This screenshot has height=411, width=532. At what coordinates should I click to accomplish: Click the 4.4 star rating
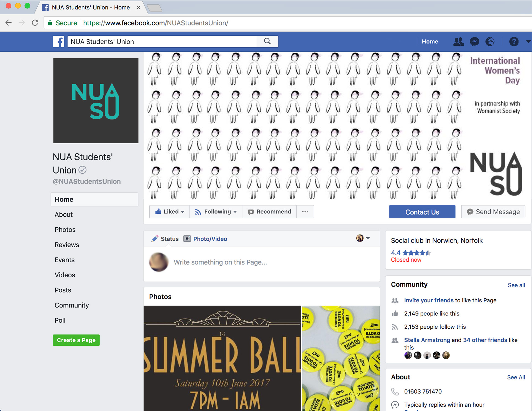[411, 253]
